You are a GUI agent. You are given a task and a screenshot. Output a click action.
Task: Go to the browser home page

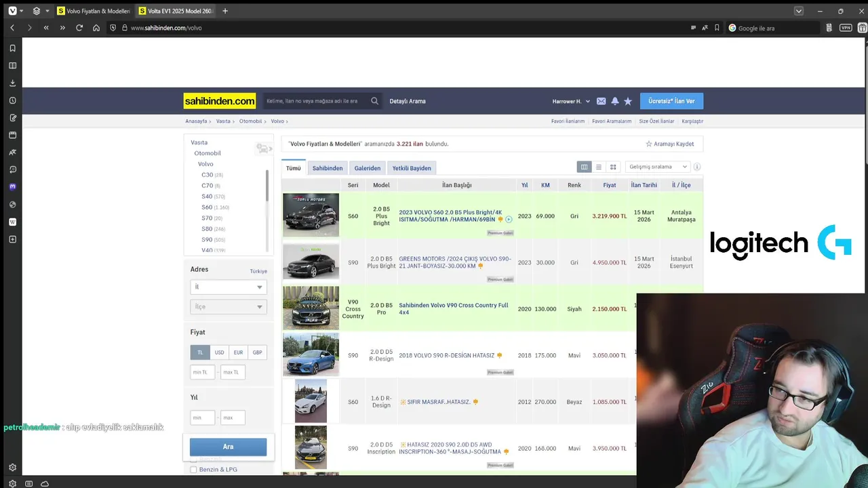[96, 28]
